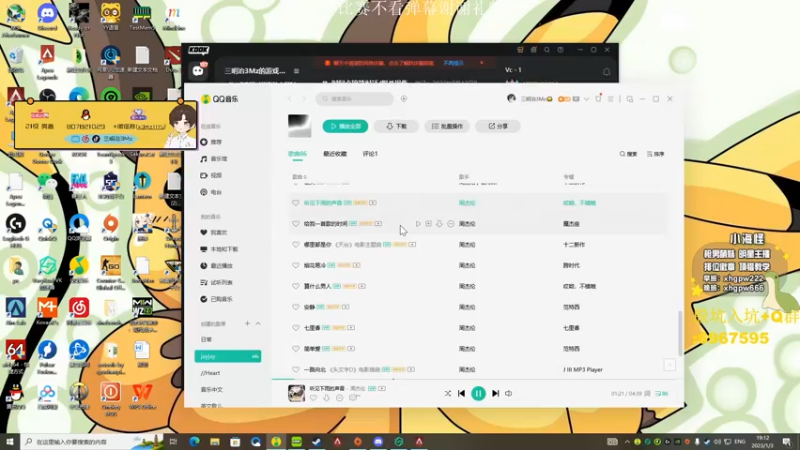Like the song 烟花易冷
Image resolution: width=800 pixels, height=450 pixels.
295,265
